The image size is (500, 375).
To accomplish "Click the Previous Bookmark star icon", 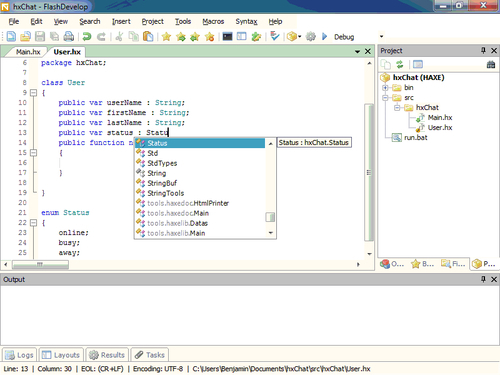I will (x=195, y=36).
